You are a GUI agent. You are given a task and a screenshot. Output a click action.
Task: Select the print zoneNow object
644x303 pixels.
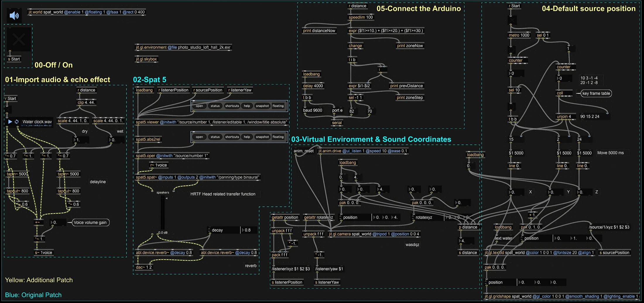(x=410, y=46)
